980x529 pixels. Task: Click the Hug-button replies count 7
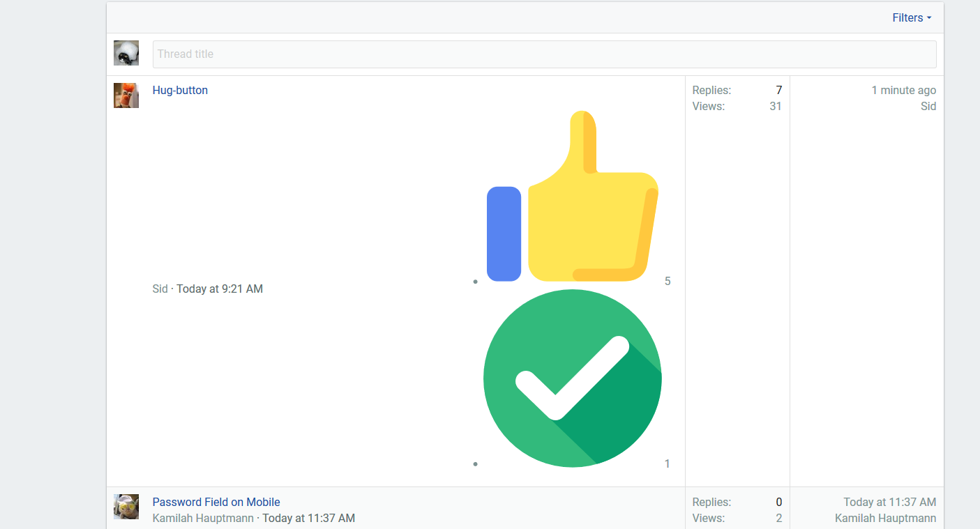(x=779, y=90)
